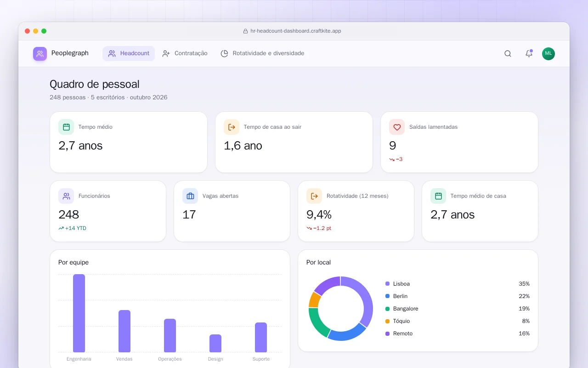The height and width of the screenshot is (368, 588).
Task: Click the Peoplegraph logo icon
Action: (40, 54)
